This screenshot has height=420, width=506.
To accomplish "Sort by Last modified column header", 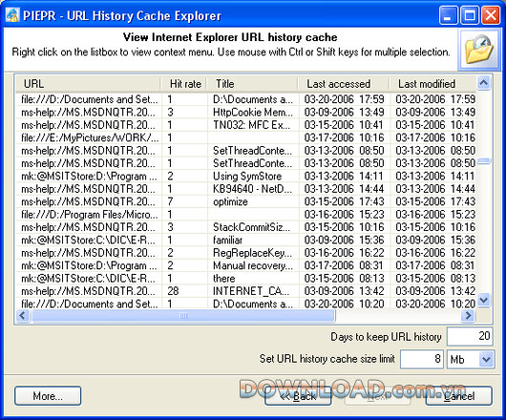I will click(x=433, y=84).
